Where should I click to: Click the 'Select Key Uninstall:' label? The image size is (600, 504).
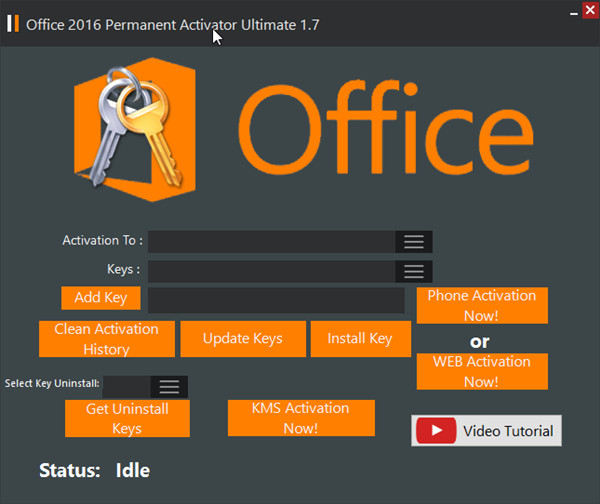pyautogui.click(x=52, y=383)
